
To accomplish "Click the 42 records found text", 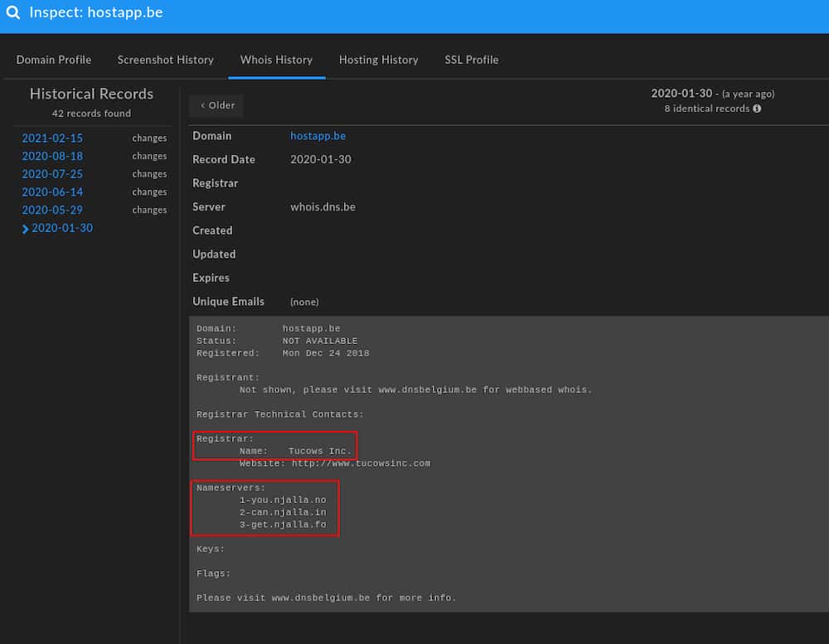I will (x=91, y=114).
